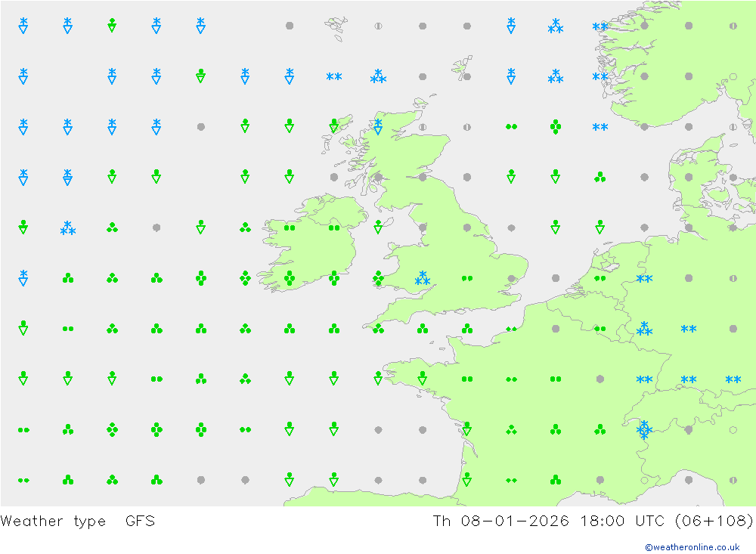The image size is (756, 554).
Task: Select the gray cloud dot over Denmark's Jutland
Action: point(689,177)
